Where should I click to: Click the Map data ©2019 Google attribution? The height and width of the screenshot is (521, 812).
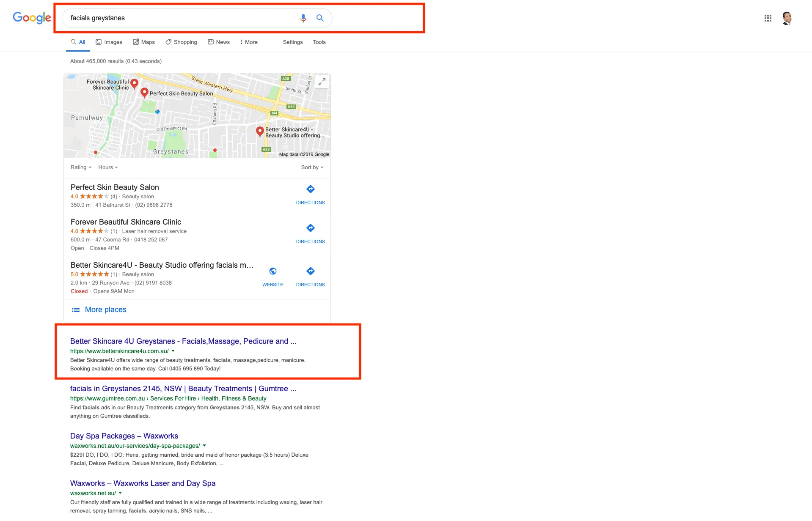point(304,154)
